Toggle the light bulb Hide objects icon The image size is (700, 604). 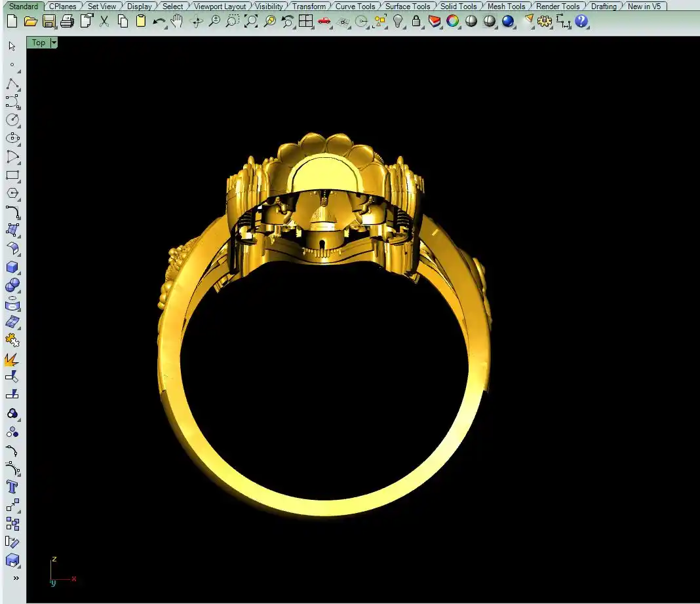tap(398, 21)
